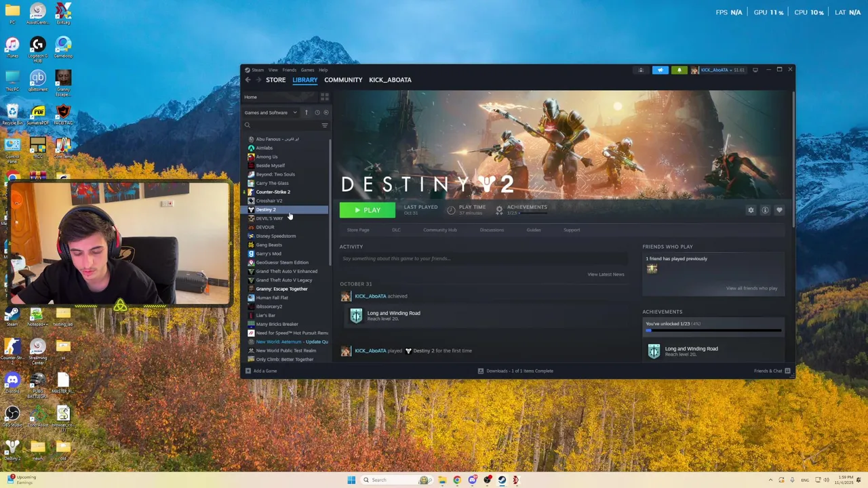Go to the COMMUNITY tab

pyautogui.click(x=343, y=80)
